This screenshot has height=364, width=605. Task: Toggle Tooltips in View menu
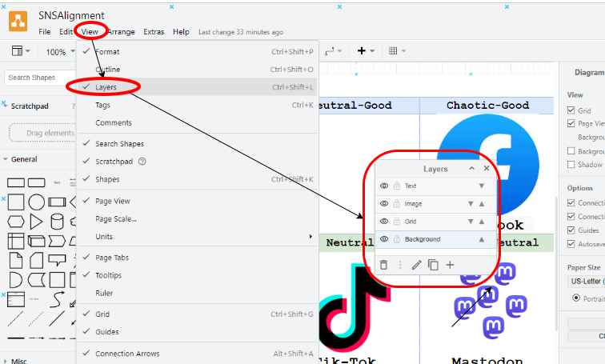click(198, 275)
